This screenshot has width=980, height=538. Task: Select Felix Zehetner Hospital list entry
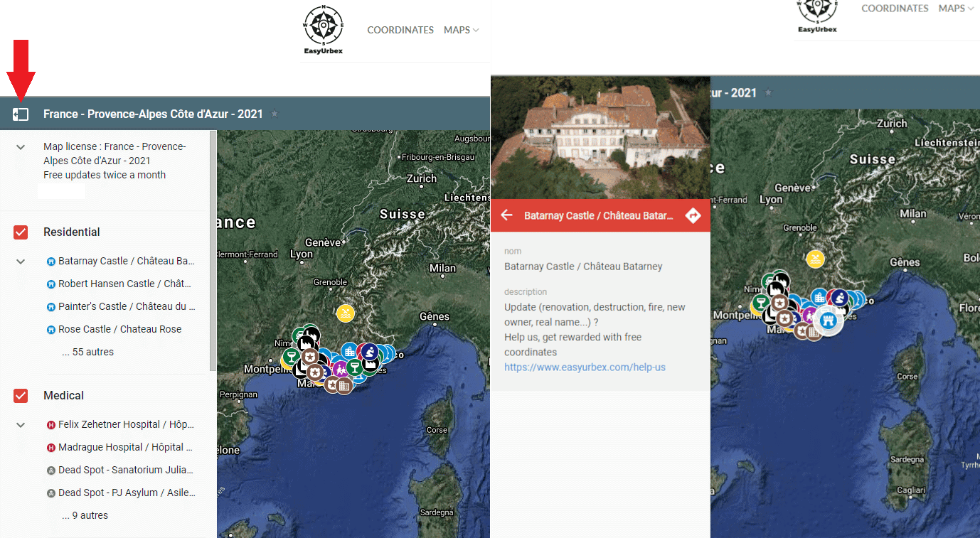tap(126, 424)
